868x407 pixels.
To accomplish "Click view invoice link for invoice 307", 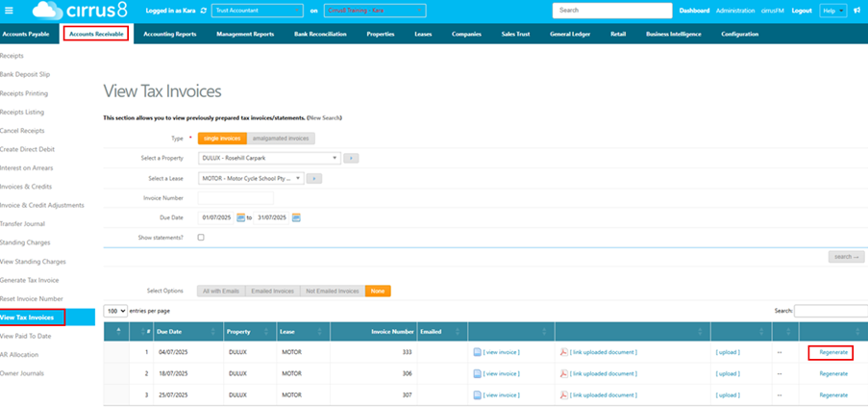I will (x=502, y=394).
